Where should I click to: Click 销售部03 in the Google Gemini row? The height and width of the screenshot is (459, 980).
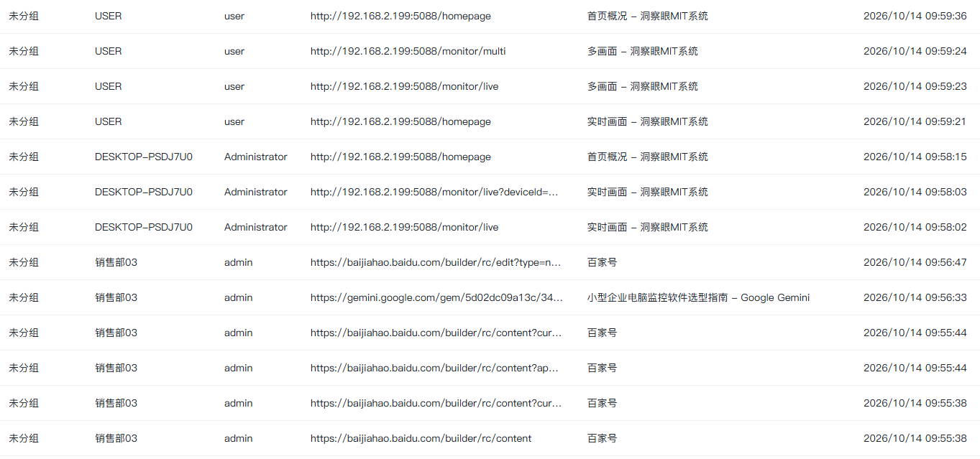pos(116,297)
